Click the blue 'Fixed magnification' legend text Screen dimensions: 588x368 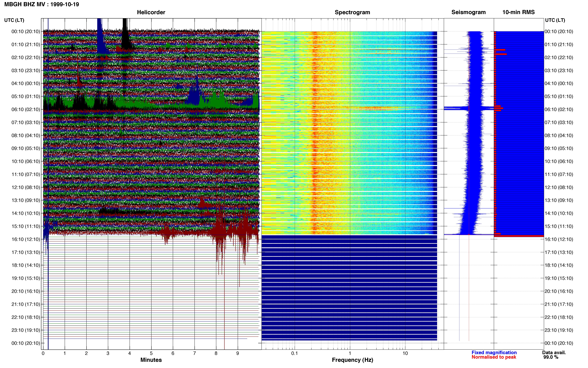click(x=494, y=353)
